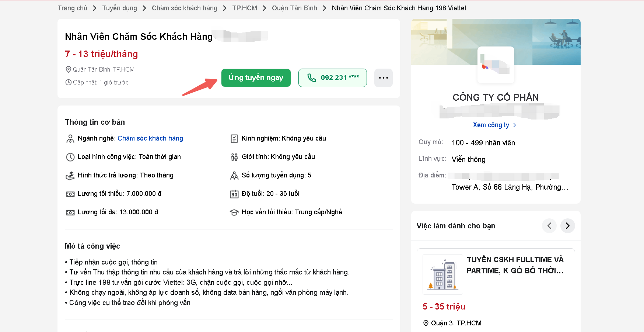644x332 pixels.
Task: Reveal the phone number 092 231
Action: coord(332,78)
